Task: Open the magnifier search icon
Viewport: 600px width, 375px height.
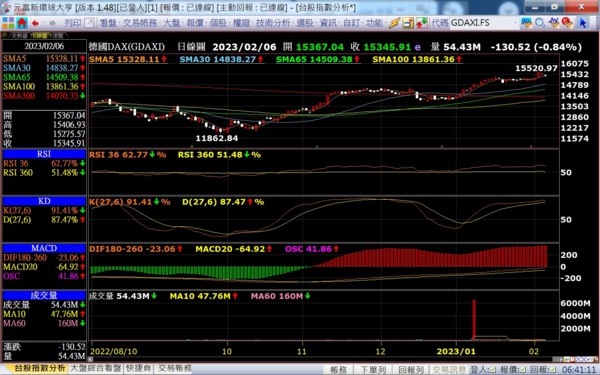Action: tap(540, 23)
